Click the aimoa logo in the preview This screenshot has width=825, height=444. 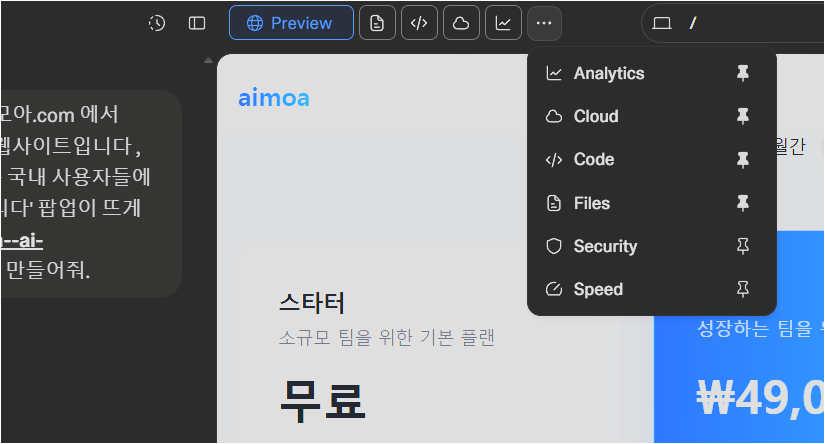click(x=274, y=98)
